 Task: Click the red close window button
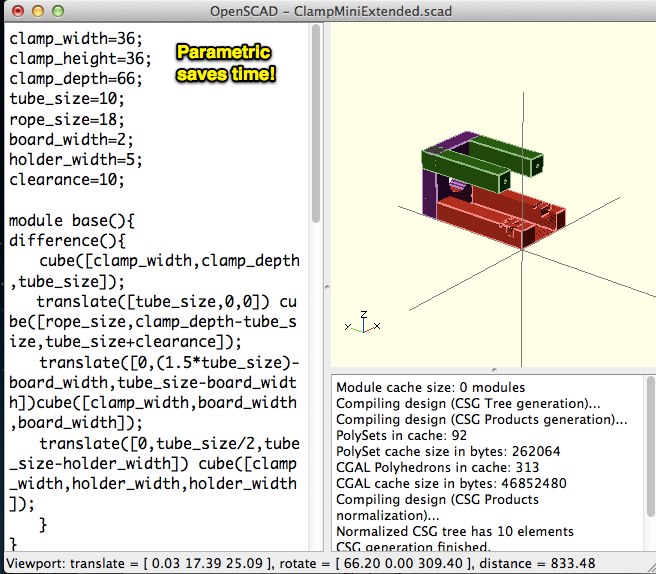[x=18, y=11]
